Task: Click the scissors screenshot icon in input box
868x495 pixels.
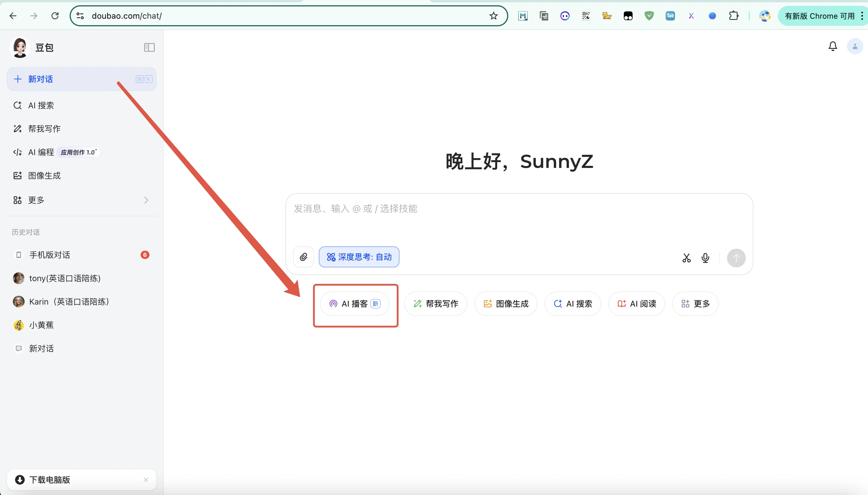Action: pyautogui.click(x=686, y=258)
